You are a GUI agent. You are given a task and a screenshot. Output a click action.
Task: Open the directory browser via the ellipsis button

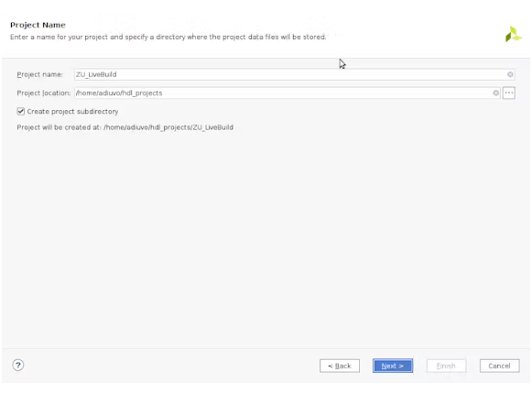(x=508, y=93)
